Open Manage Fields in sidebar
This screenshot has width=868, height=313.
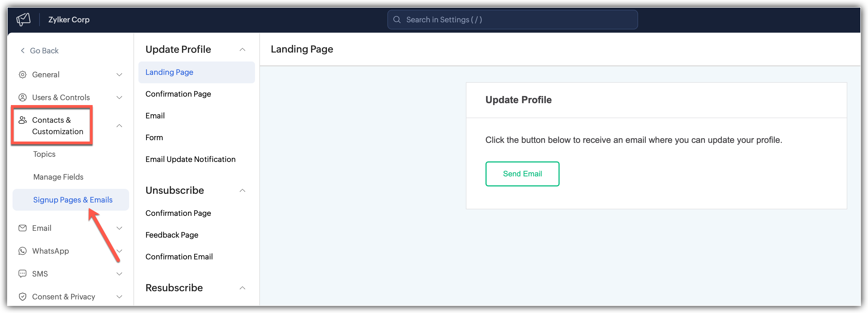[x=58, y=177]
